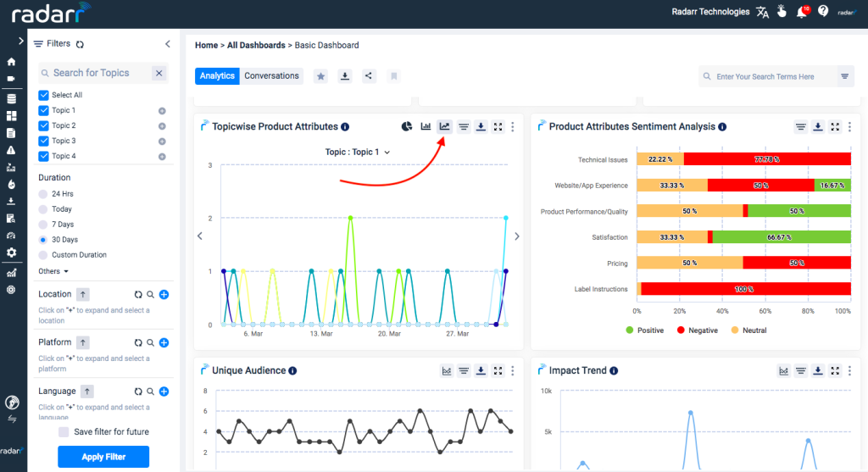Go to previous chart page in Topicwise widget
Viewport: 868px width, 472px height.
pyautogui.click(x=200, y=236)
